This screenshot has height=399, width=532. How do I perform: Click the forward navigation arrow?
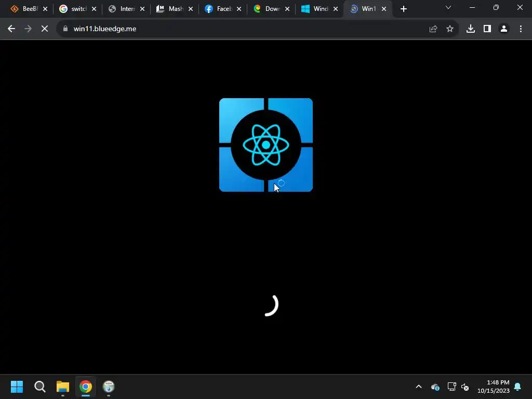pos(28,29)
